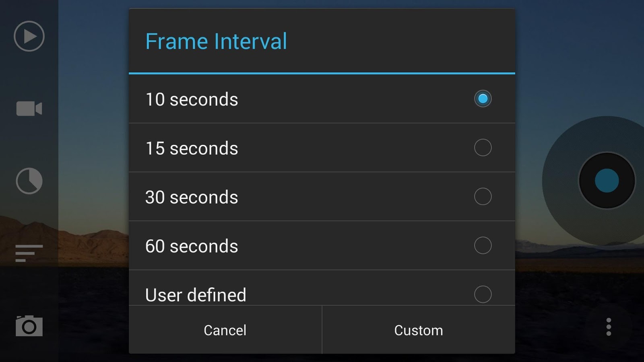Select the User defined radio button
The image size is (644, 362).
483,295
